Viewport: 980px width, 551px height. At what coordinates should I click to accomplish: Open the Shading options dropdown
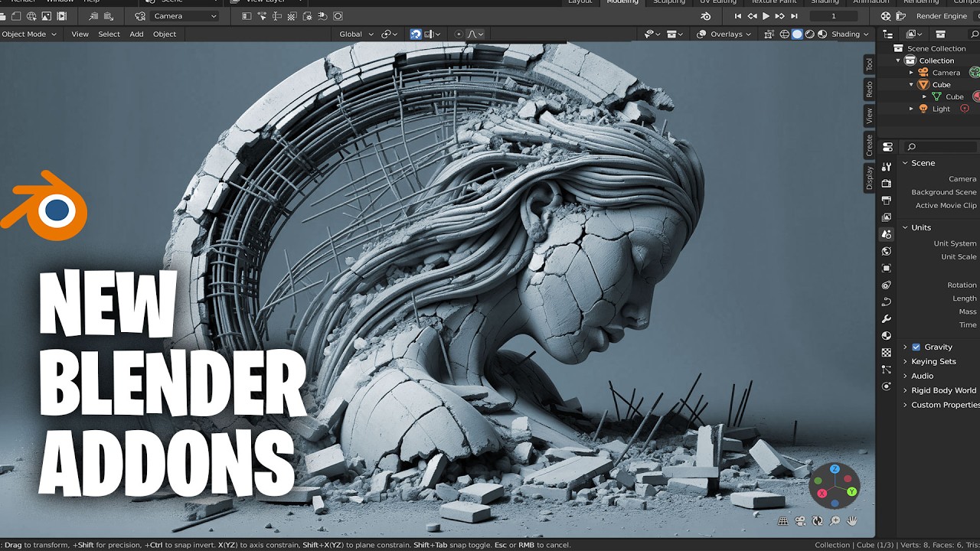point(851,34)
